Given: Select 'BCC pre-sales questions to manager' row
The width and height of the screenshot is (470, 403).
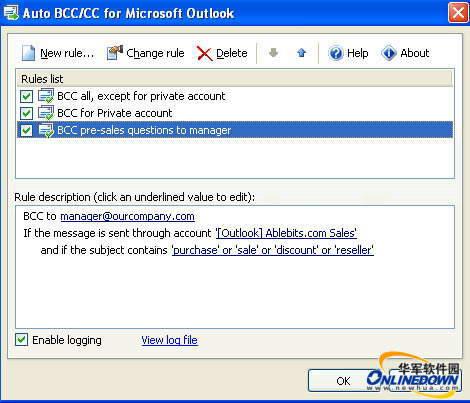Looking at the screenshot, I should click(235, 130).
